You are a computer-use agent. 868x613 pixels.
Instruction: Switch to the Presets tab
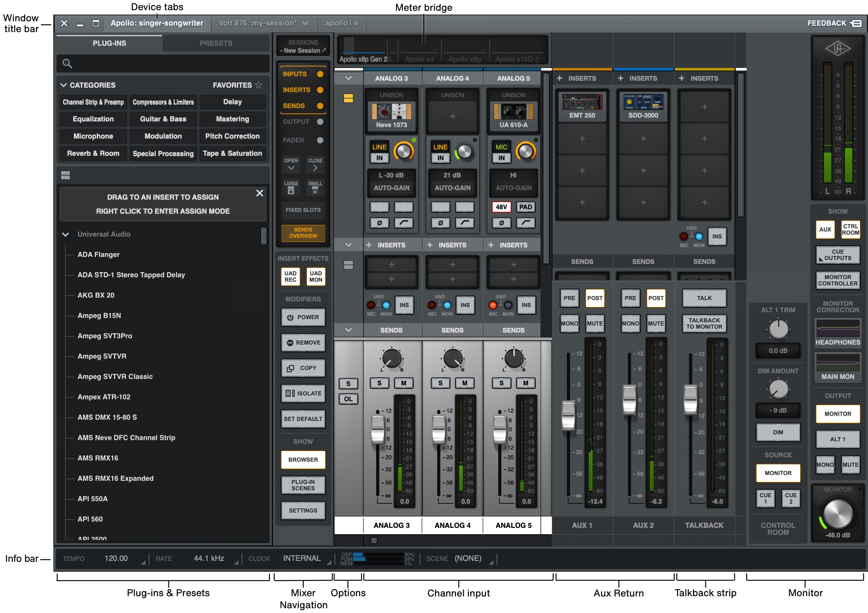coord(216,43)
